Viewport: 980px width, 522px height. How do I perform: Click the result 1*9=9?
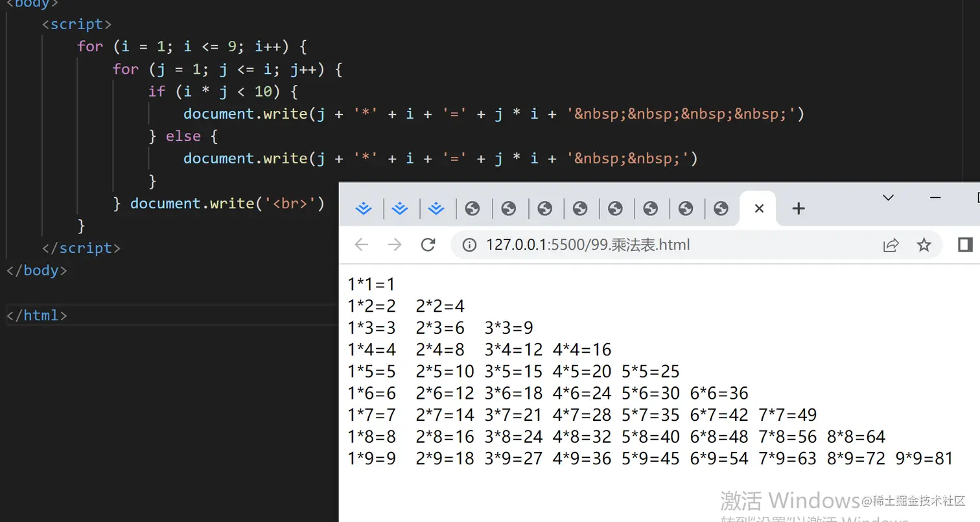(x=371, y=459)
